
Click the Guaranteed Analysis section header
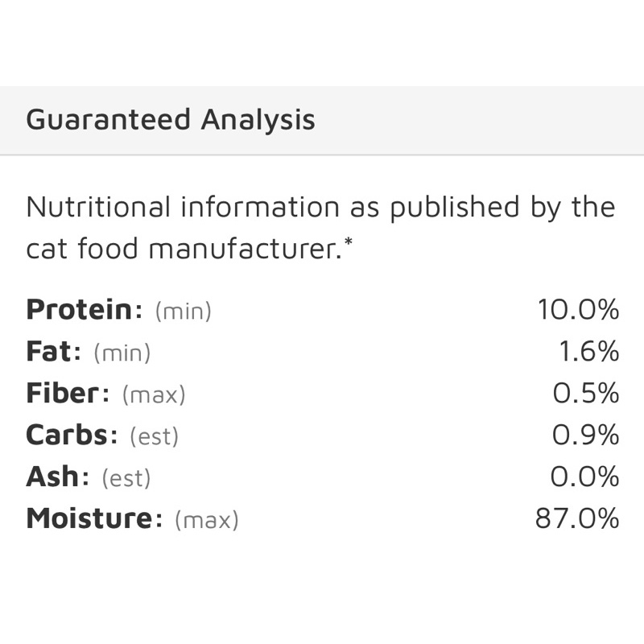click(171, 119)
